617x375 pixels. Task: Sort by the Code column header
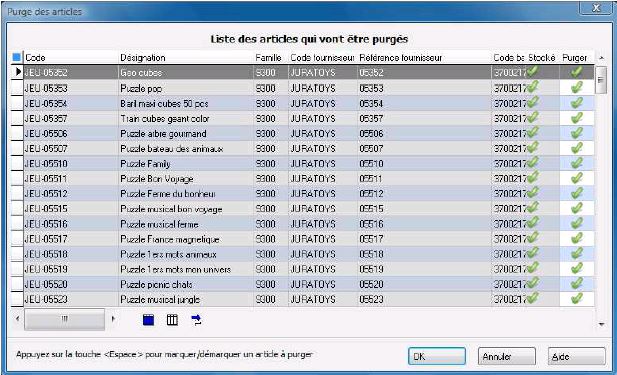(71, 57)
